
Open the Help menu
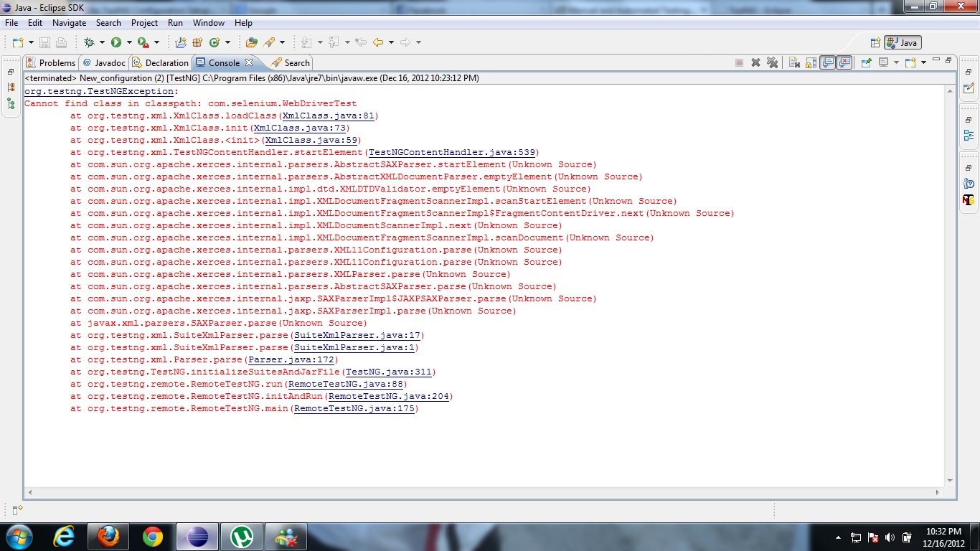pos(243,23)
